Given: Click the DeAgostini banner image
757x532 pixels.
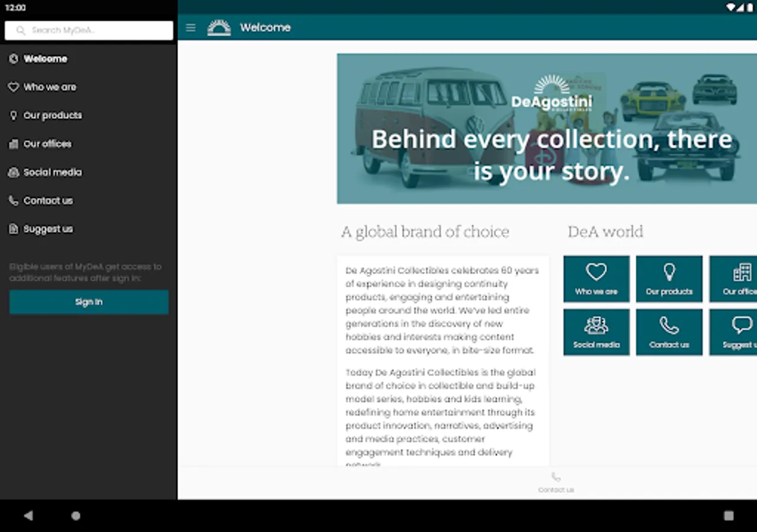Looking at the screenshot, I should pos(547,129).
